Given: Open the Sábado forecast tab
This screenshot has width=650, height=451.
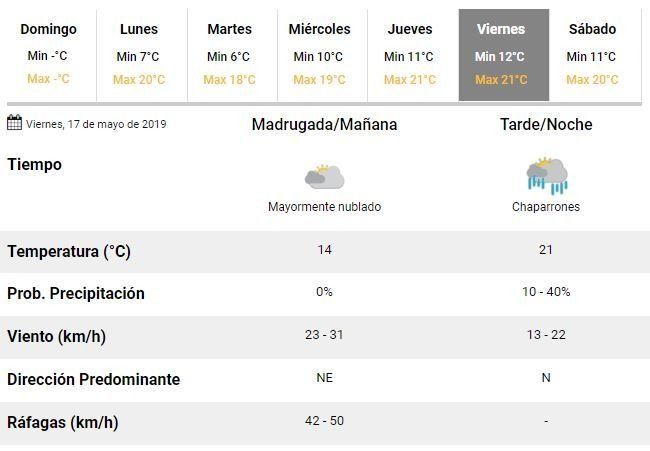Looking at the screenshot, I should tap(591, 55).
